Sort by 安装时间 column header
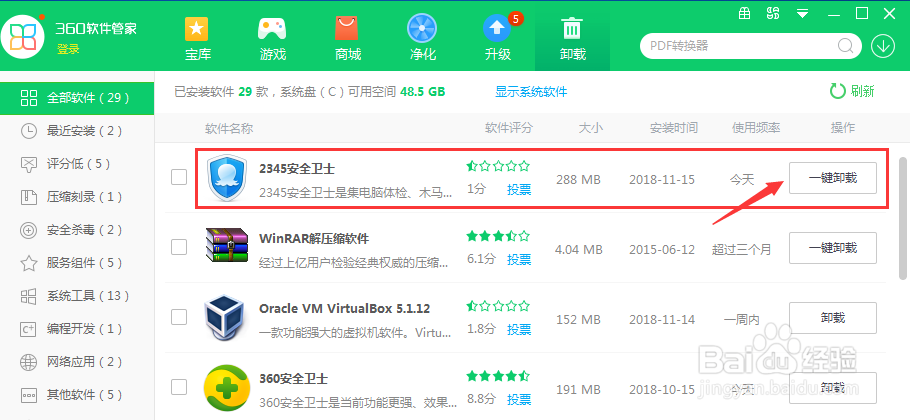The image size is (910, 420). (x=674, y=128)
